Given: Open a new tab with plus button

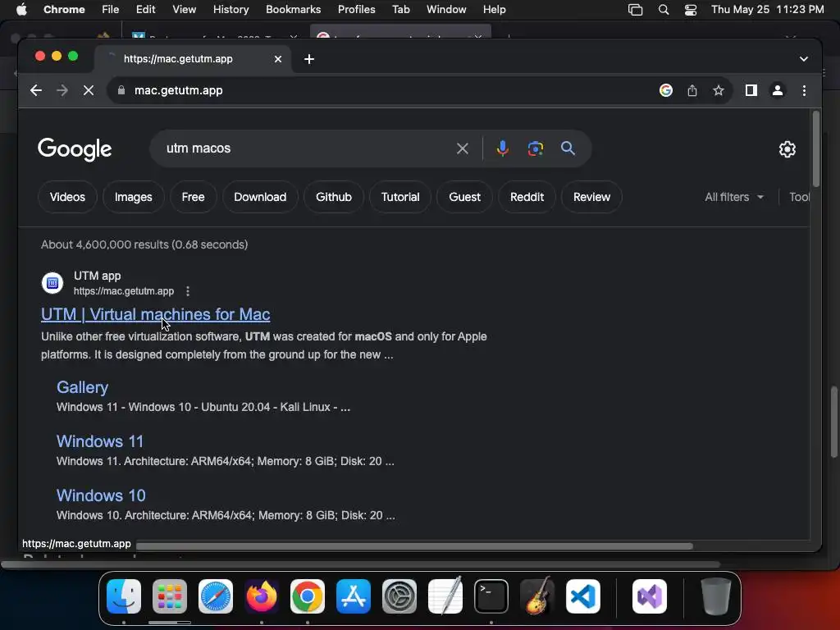Looking at the screenshot, I should pyautogui.click(x=309, y=59).
